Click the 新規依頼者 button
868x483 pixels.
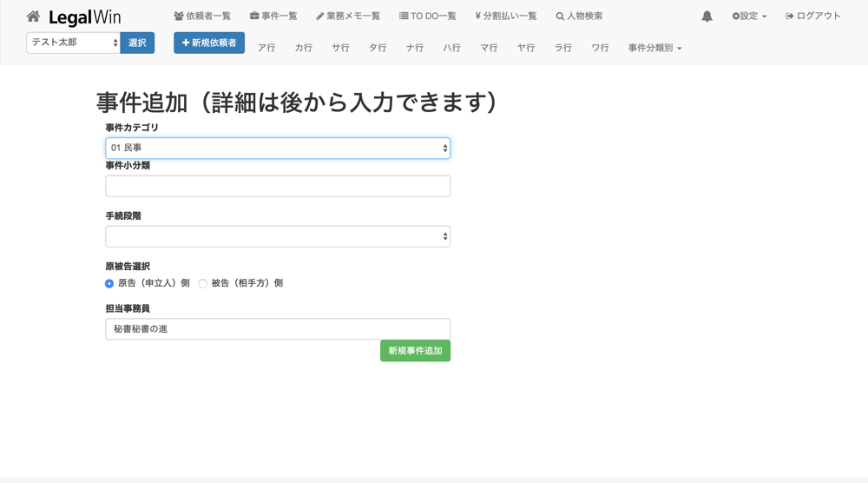click(x=209, y=43)
